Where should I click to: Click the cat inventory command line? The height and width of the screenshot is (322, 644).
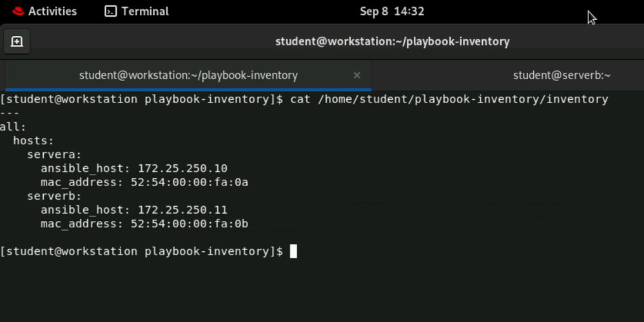pos(449,99)
